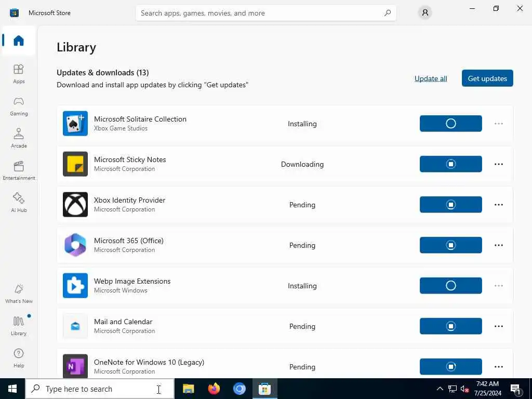The width and height of the screenshot is (532, 399).
Task: Open What's New in sidebar
Action: 19,294
